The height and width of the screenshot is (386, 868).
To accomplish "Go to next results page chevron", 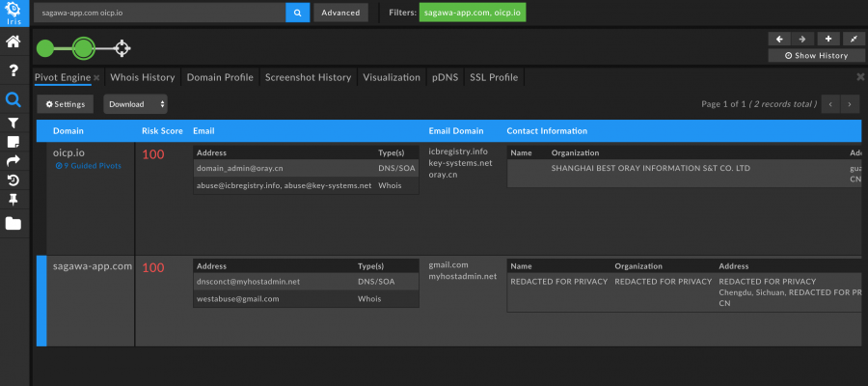I will click(850, 104).
